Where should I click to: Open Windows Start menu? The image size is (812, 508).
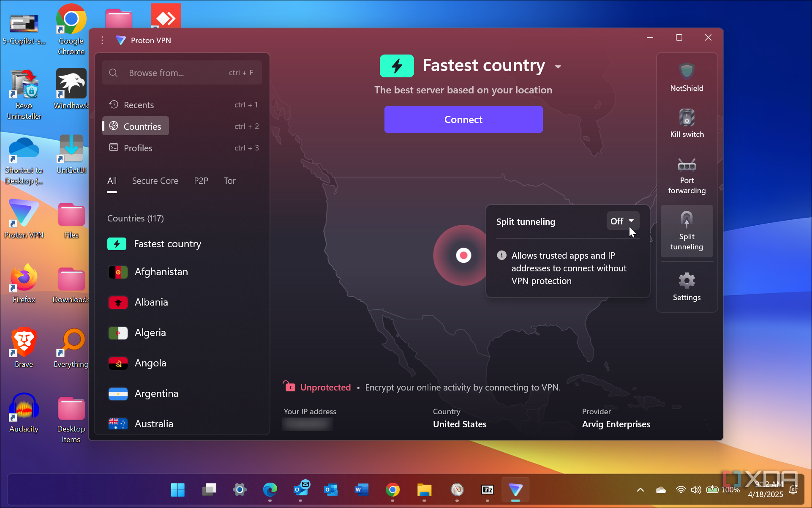tap(178, 489)
